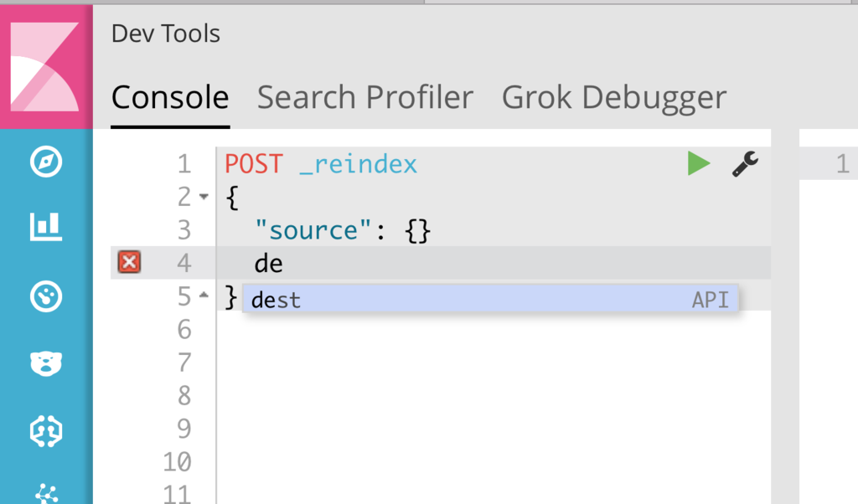Open Visualize via the bar chart icon
Viewport: 858px width, 504px height.
tap(46, 226)
